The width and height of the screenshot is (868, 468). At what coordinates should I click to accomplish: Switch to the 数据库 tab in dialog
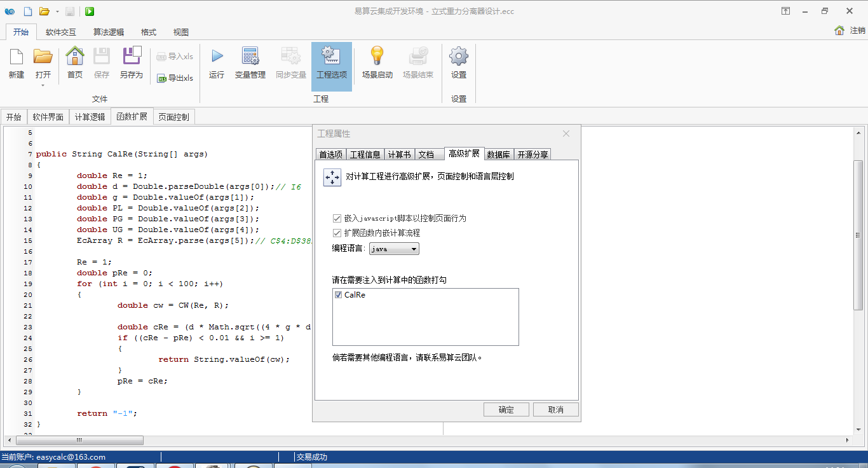click(x=498, y=155)
